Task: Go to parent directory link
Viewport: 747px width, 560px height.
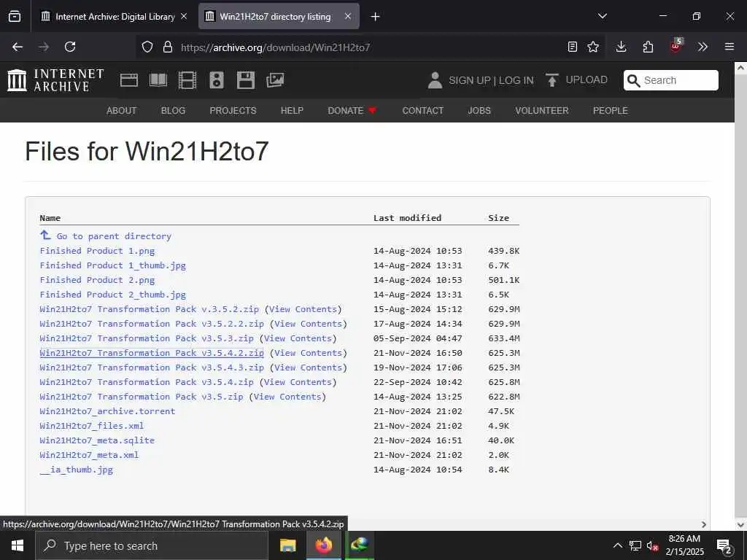Action: [114, 236]
